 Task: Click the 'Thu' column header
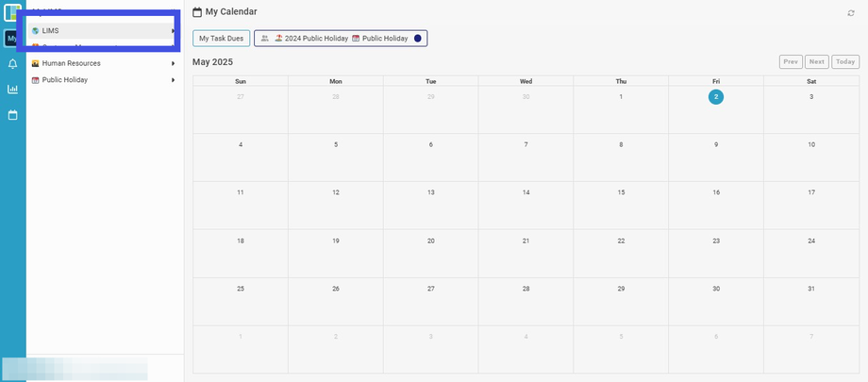point(621,81)
